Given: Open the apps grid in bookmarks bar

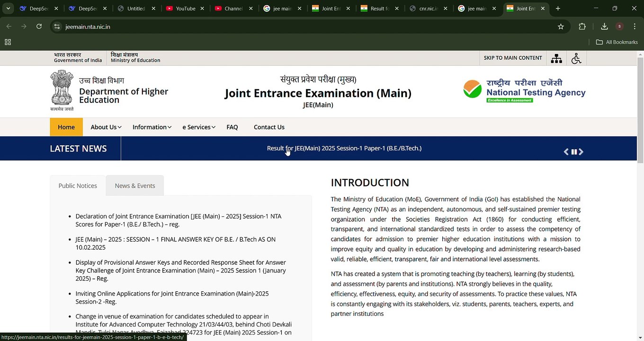Looking at the screenshot, I should coord(8,42).
